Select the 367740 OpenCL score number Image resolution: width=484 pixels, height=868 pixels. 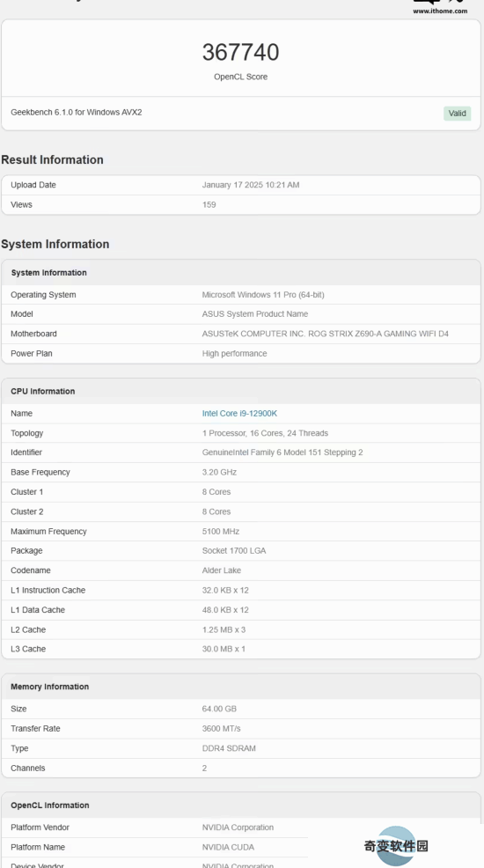240,53
